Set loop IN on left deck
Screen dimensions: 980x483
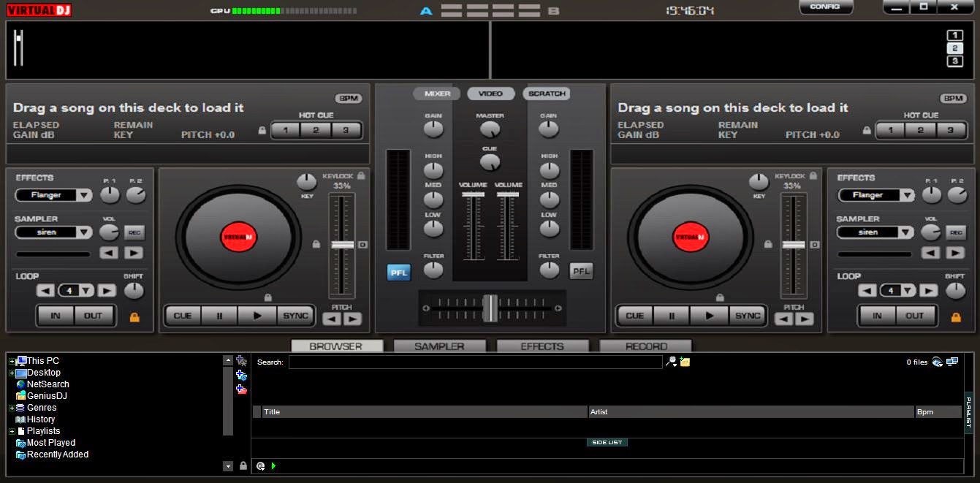[56, 316]
